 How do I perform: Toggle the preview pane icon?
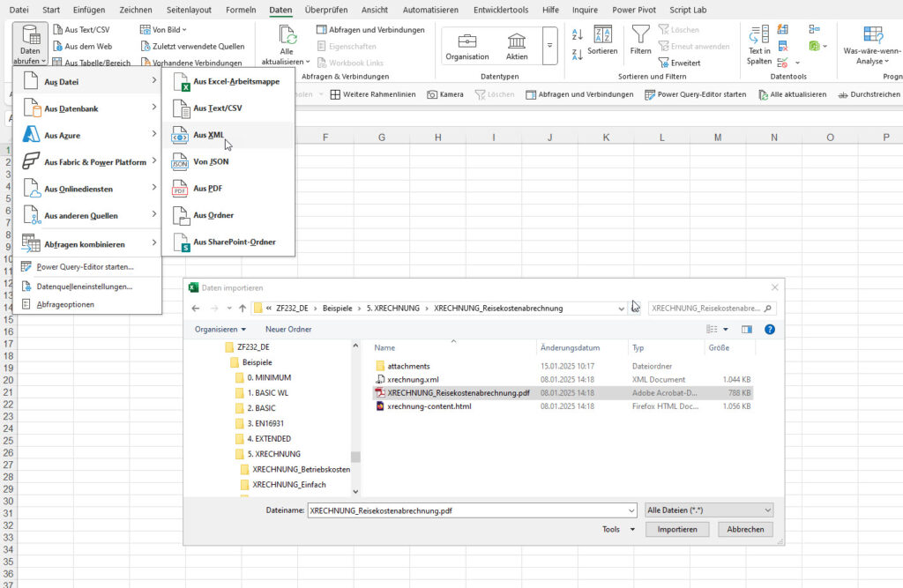pos(746,330)
